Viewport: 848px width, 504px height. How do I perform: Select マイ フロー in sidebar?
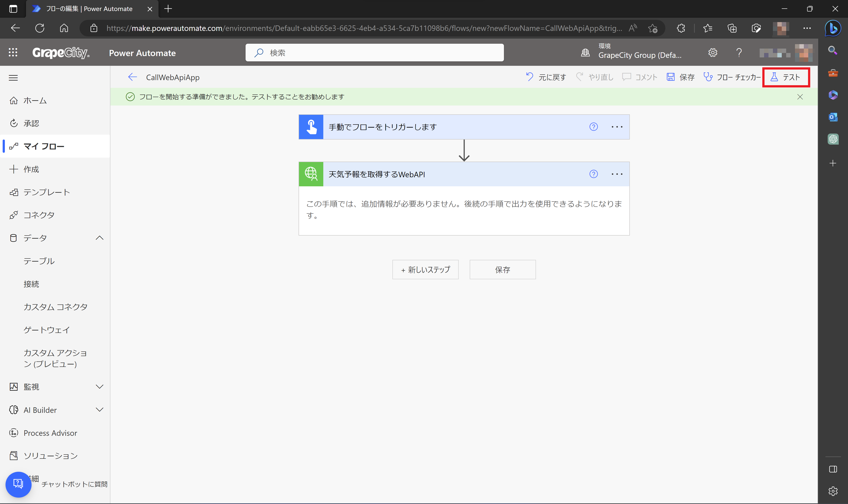click(55, 146)
